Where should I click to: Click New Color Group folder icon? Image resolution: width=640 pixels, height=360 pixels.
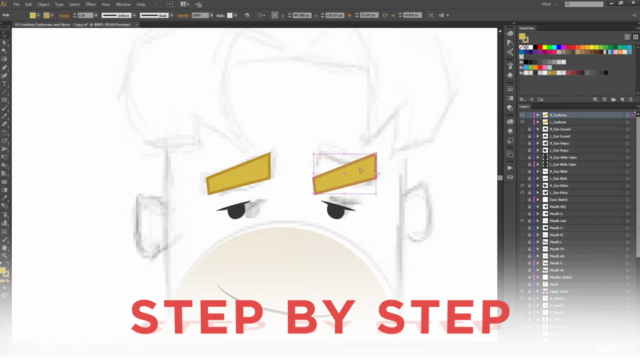(613, 100)
